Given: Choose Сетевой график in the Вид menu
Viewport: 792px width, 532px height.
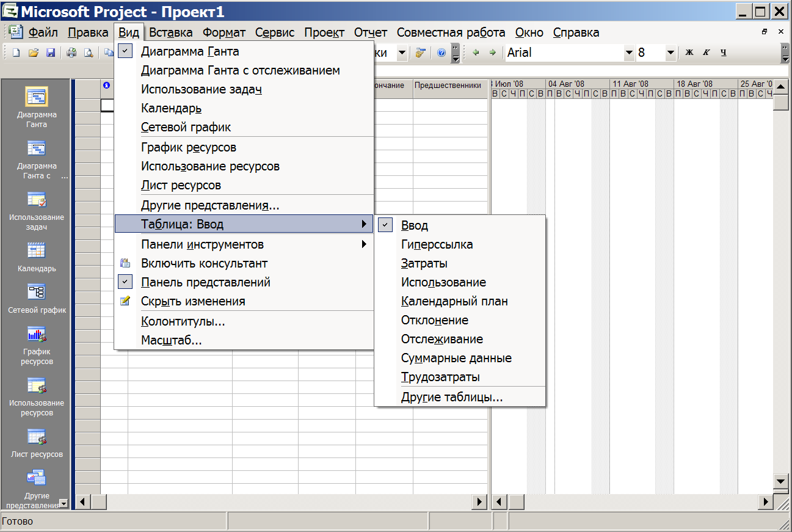Looking at the screenshot, I should click(x=244, y=127).
